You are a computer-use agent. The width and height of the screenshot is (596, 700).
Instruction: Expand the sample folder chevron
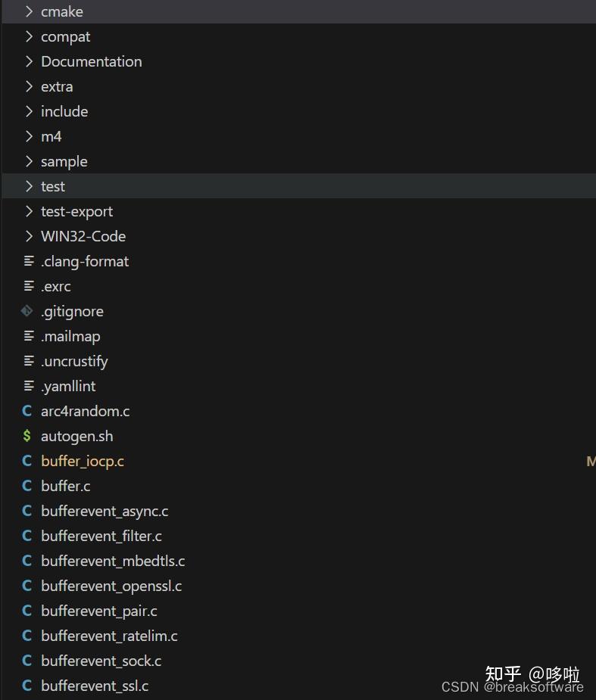(x=29, y=162)
